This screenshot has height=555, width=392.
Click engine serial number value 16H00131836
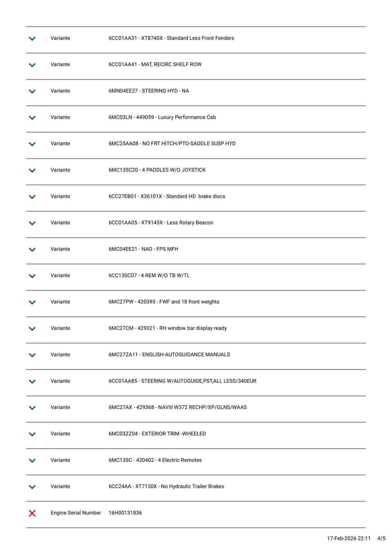[125, 513]
